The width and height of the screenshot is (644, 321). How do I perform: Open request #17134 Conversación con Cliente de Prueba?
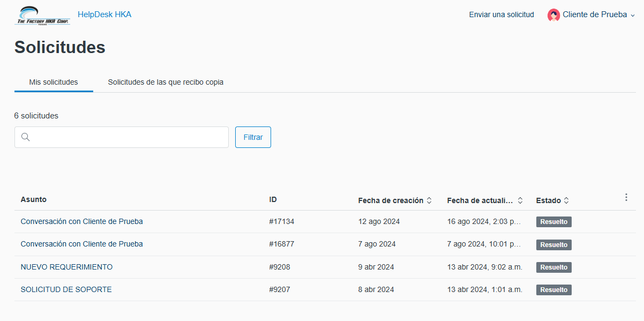click(x=81, y=221)
